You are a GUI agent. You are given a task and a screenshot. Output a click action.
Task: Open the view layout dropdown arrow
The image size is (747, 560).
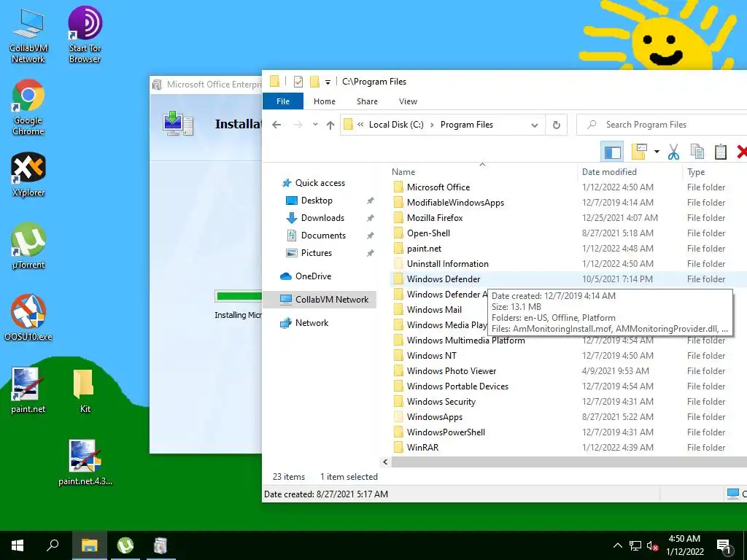point(657,152)
